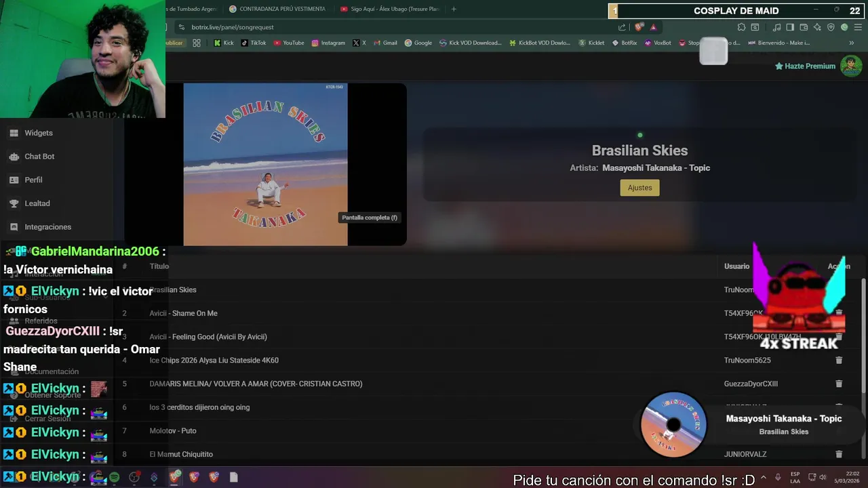The height and width of the screenshot is (488, 868).
Task: Open the VoxBot bookmark
Action: (x=657, y=43)
